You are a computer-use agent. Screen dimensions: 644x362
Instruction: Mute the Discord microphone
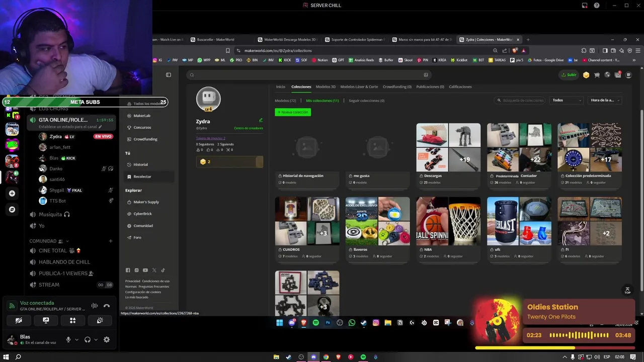pos(68,340)
